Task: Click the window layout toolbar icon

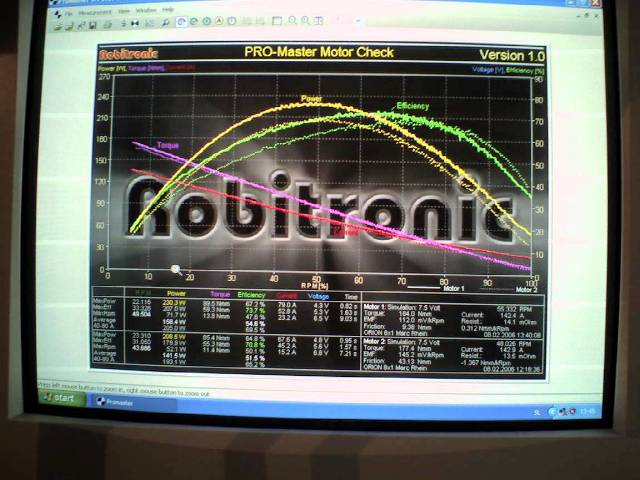Action: pos(277,20)
